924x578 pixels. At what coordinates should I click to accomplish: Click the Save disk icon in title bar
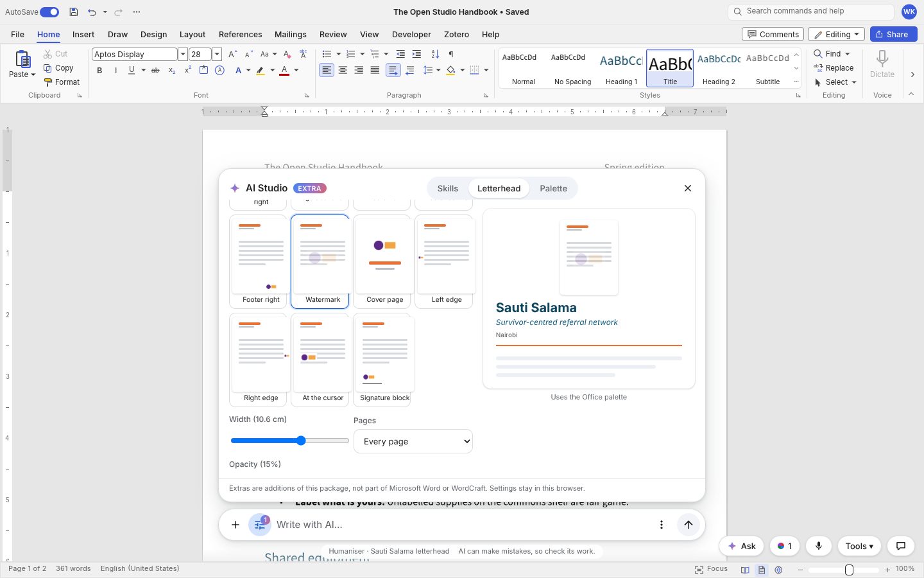(x=74, y=12)
